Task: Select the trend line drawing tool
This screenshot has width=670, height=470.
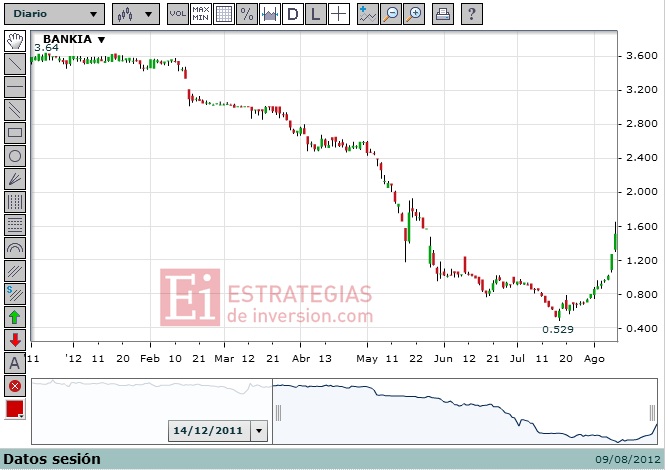Action: click(15, 64)
